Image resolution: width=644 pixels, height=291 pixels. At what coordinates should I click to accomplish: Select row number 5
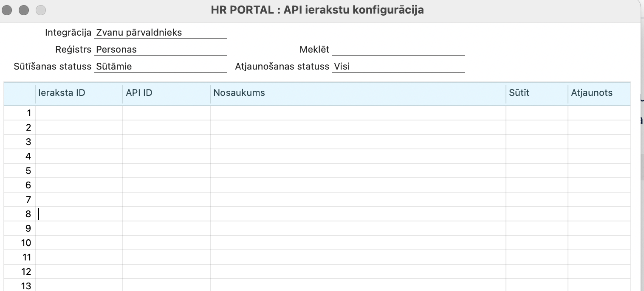pos(20,171)
